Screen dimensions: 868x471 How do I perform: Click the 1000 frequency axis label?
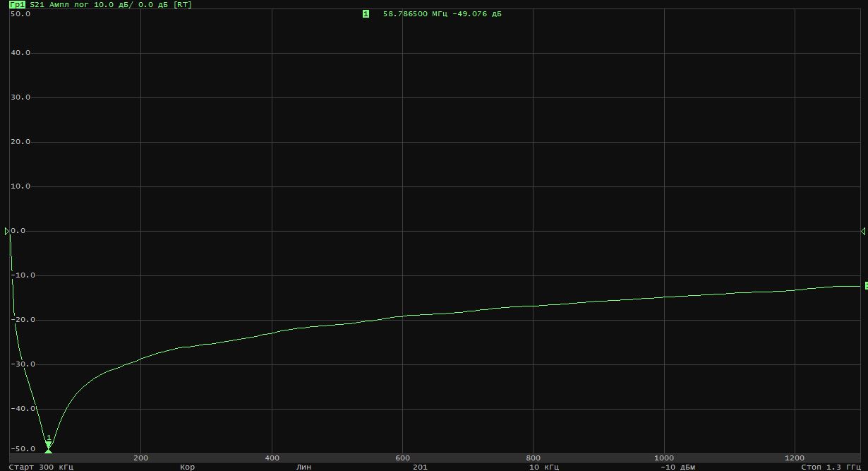664,457
